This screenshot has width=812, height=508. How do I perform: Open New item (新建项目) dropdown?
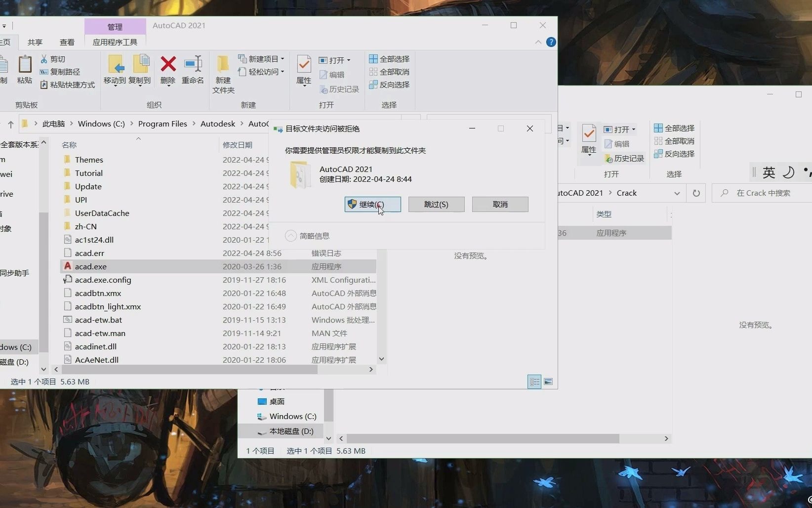point(261,59)
